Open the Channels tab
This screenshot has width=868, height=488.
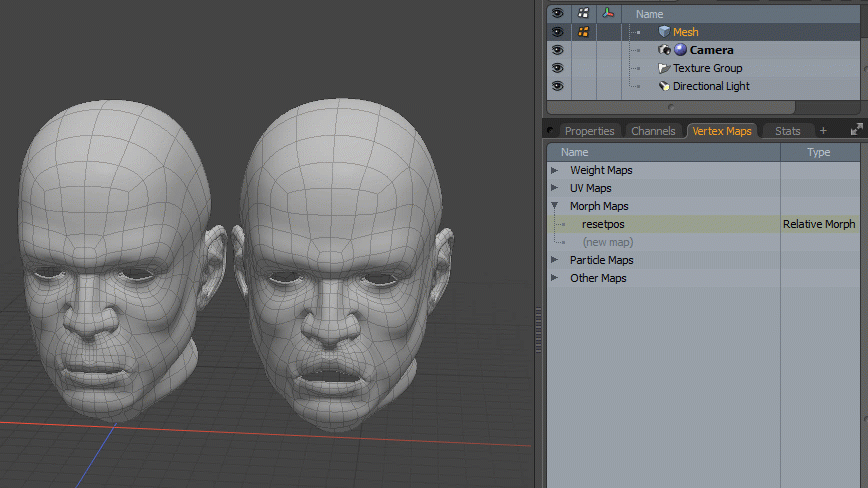(x=653, y=131)
